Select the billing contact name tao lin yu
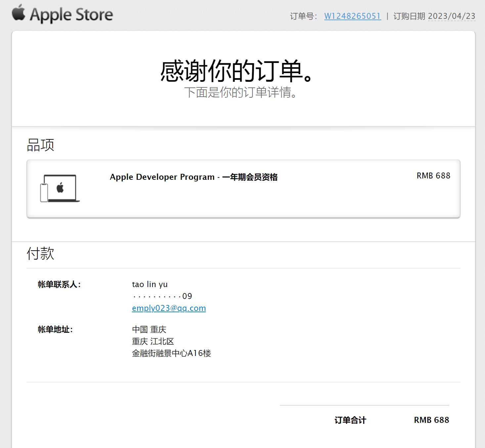 (150, 284)
